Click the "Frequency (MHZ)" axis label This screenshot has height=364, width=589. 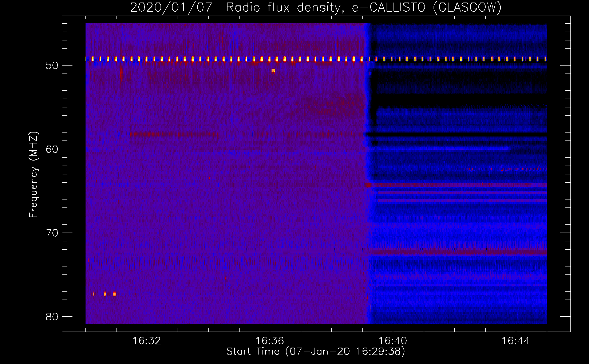point(33,175)
